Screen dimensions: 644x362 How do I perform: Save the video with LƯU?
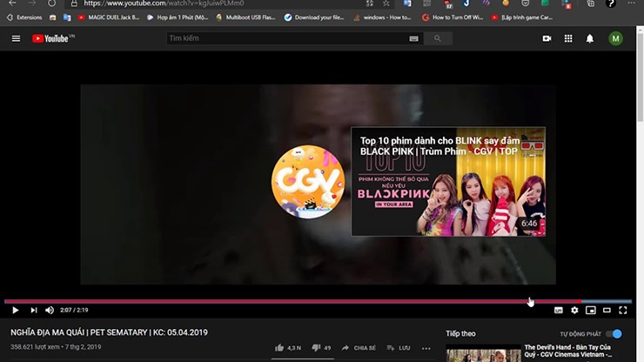399,348
